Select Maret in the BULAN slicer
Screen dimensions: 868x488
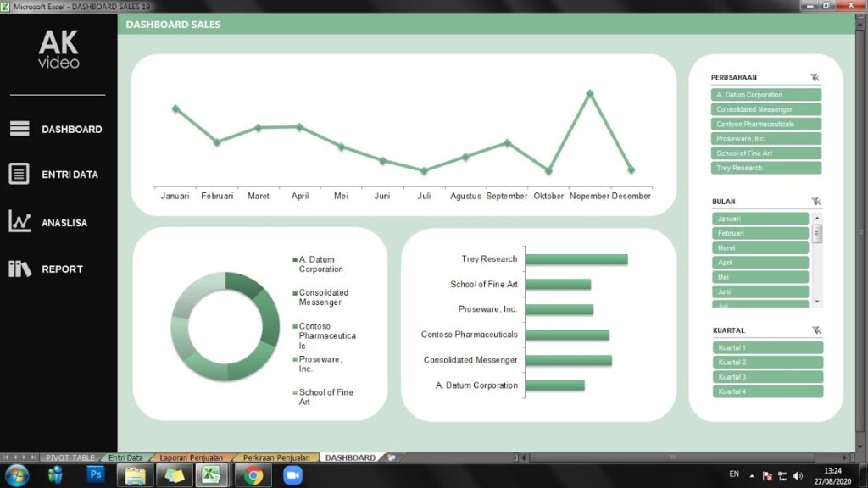pyautogui.click(x=760, y=248)
